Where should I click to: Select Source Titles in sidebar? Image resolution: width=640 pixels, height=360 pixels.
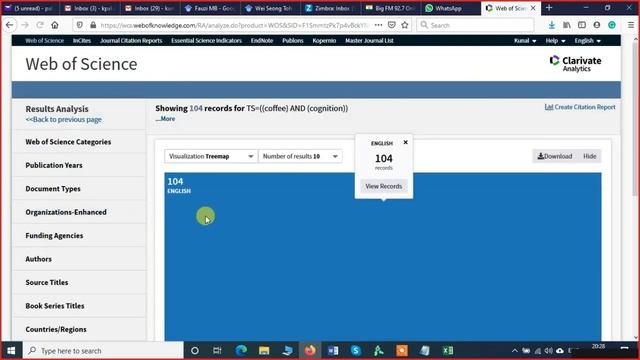47,282
